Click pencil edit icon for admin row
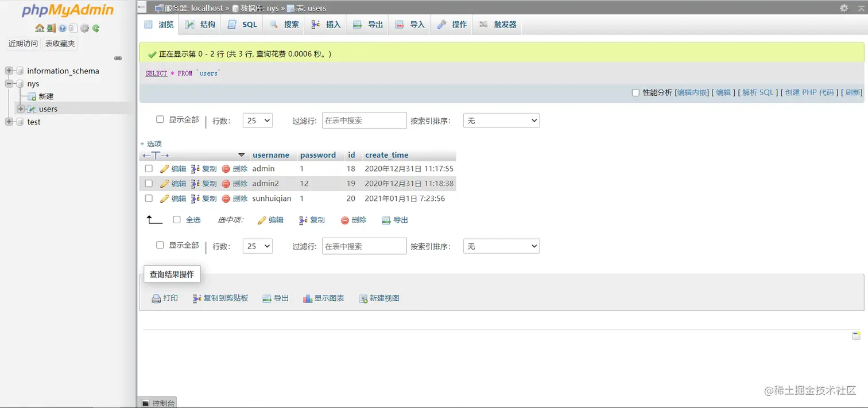This screenshot has width=868, height=408. click(165, 169)
